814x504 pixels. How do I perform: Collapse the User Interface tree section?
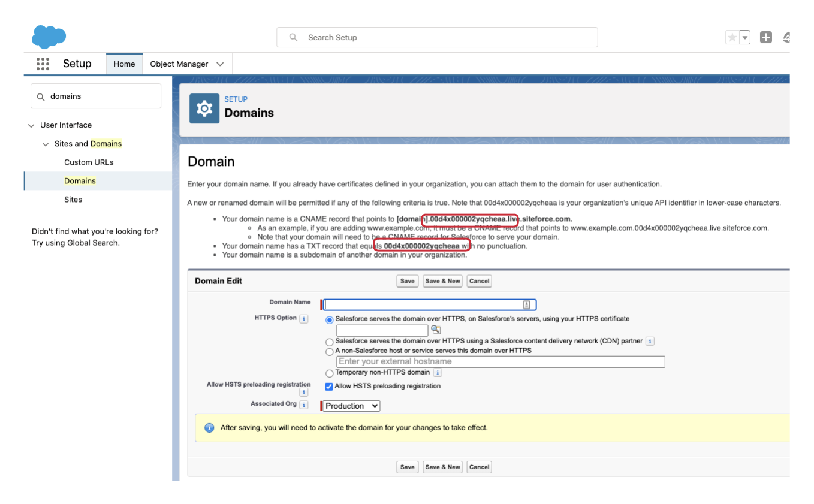tap(31, 125)
